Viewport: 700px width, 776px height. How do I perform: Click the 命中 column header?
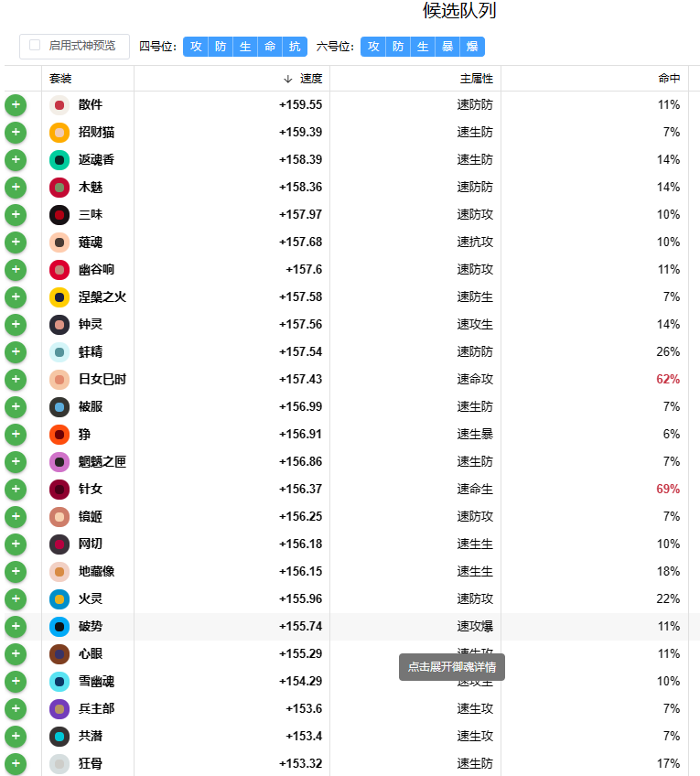[669, 78]
